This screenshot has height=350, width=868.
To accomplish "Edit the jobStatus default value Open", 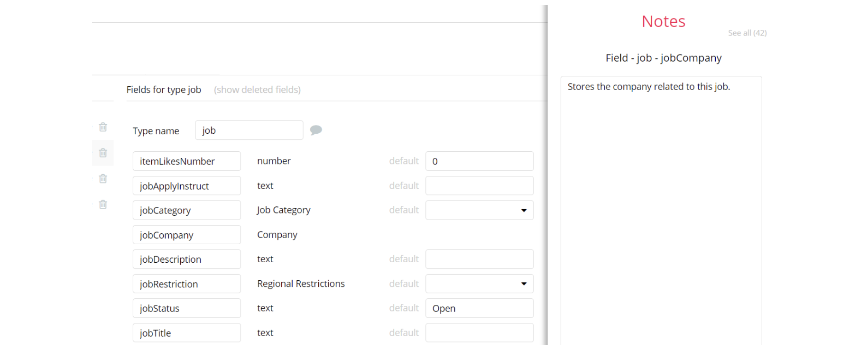I will point(479,308).
